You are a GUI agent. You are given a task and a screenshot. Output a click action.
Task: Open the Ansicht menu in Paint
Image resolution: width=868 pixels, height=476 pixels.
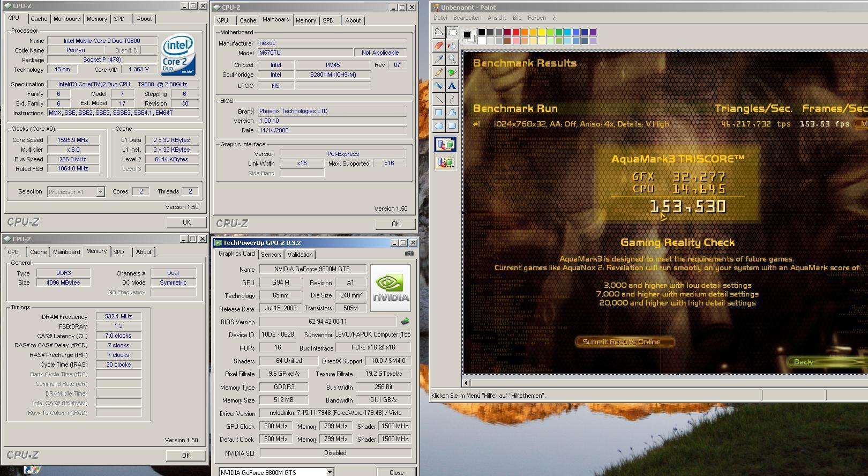pyautogui.click(x=497, y=18)
